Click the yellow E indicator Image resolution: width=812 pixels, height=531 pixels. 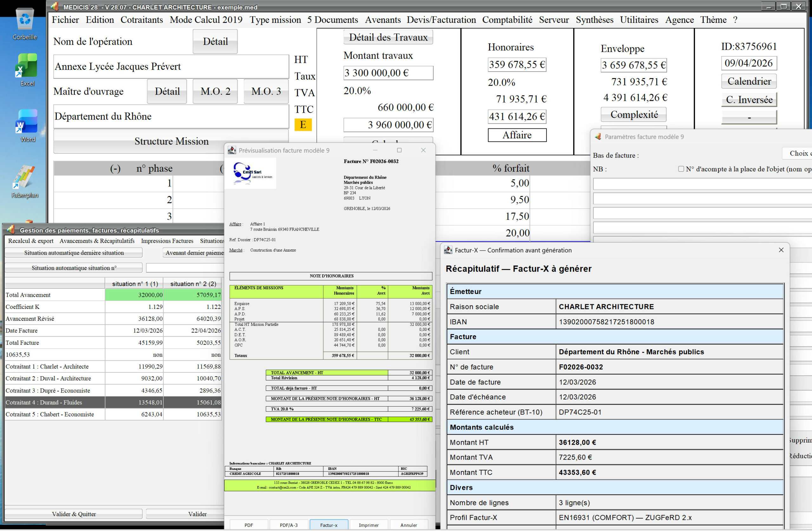(x=303, y=125)
